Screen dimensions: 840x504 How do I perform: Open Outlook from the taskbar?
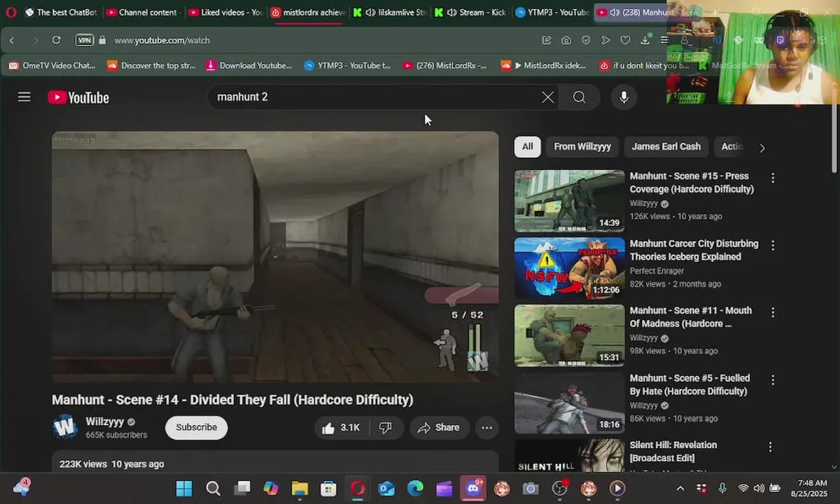pos(386,488)
